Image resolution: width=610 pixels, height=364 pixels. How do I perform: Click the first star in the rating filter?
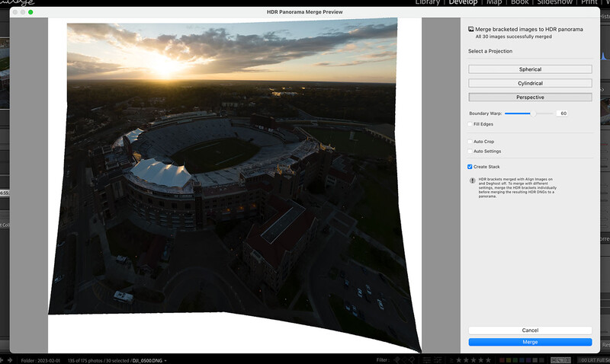[458, 360]
